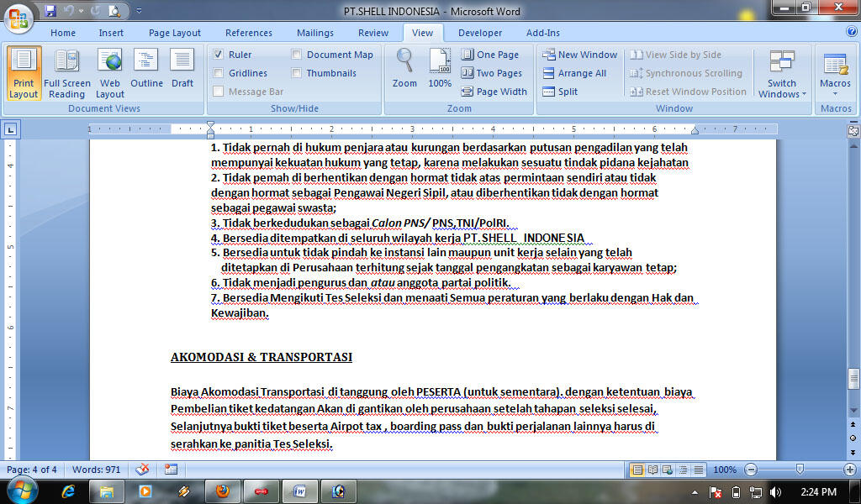The image size is (861, 504).
Task: Click Next Page double-arrow button
Action: pyautogui.click(x=853, y=452)
